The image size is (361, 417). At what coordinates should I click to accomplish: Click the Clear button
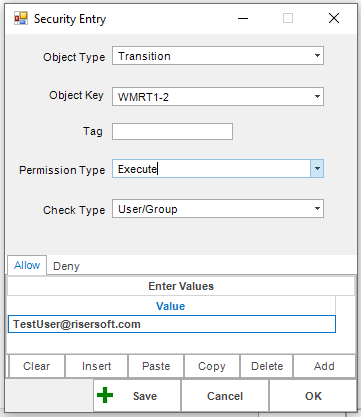[x=37, y=366]
